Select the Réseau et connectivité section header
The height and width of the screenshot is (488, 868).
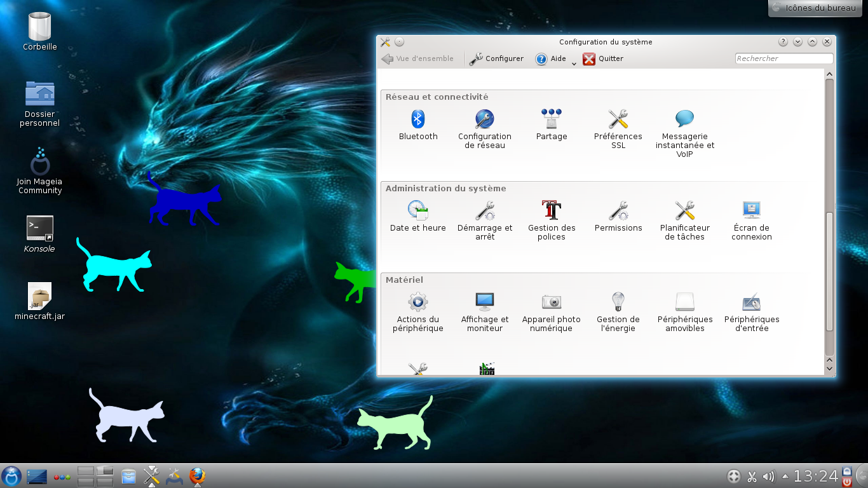click(437, 97)
